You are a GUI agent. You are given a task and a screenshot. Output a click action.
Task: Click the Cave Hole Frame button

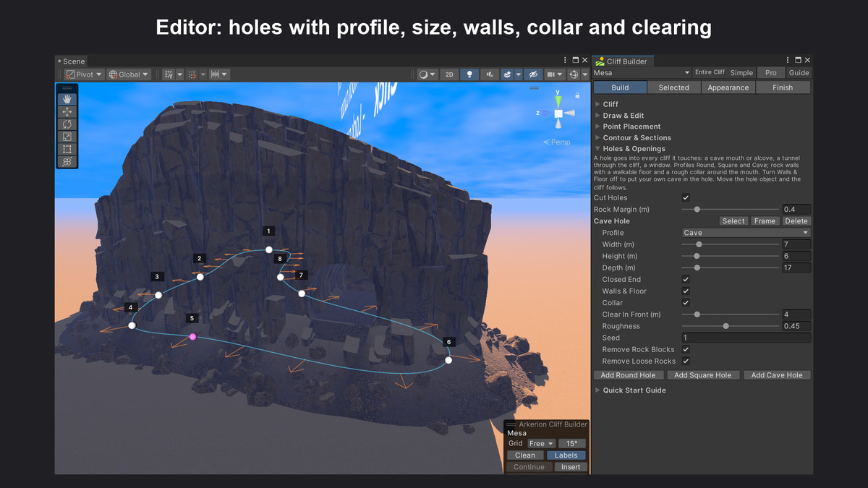point(765,221)
